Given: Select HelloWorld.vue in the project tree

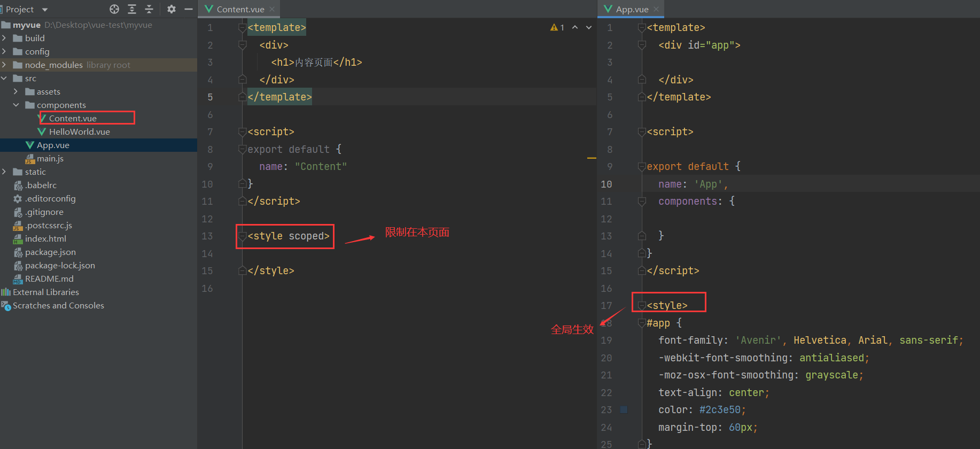Looking at the screenshot, I should [79, 131].
